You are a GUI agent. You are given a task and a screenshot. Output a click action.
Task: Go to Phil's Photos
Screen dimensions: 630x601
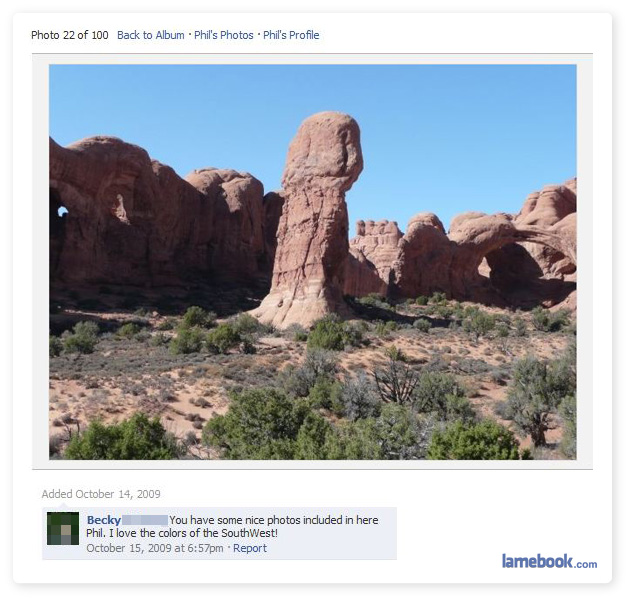224,35
